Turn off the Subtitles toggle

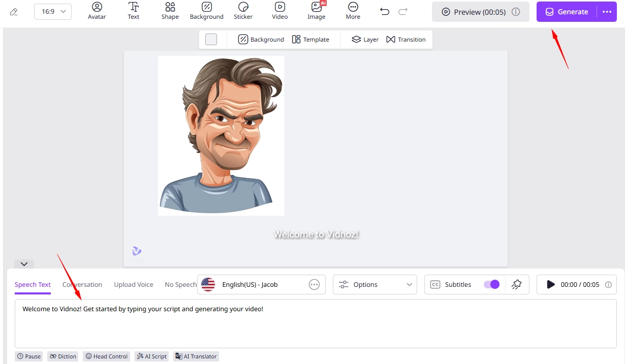tap(491, 284)
